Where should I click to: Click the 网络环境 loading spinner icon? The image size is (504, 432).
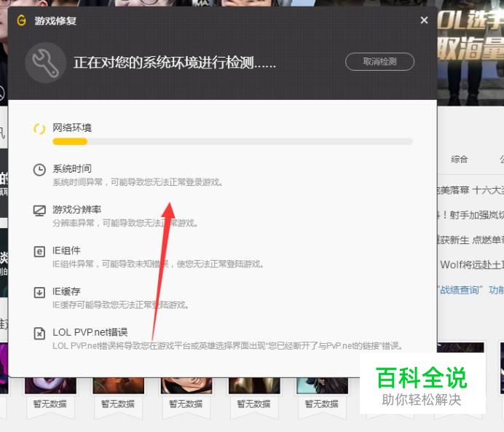39,129
